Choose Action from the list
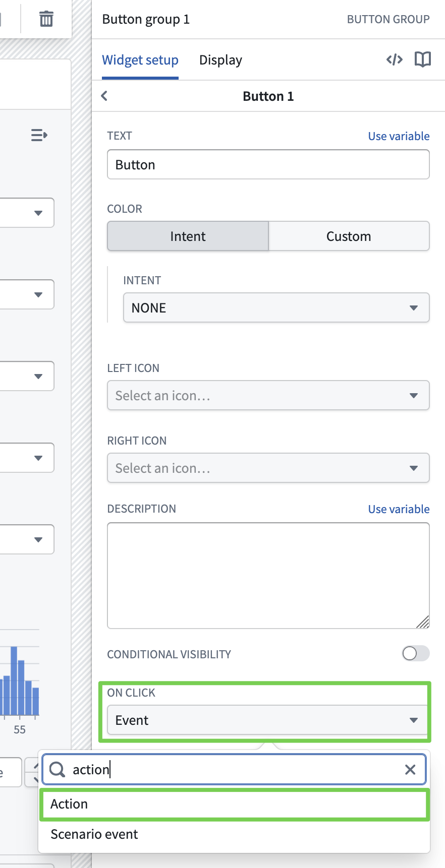Screen dimensions: 445x868 [x=235, y=804]
